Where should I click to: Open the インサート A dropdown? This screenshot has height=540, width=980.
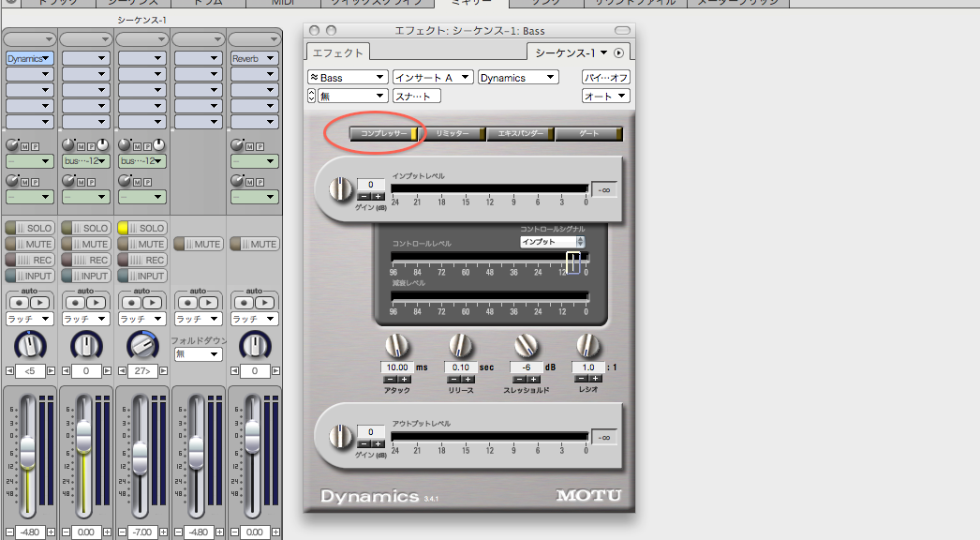(433, 78)
